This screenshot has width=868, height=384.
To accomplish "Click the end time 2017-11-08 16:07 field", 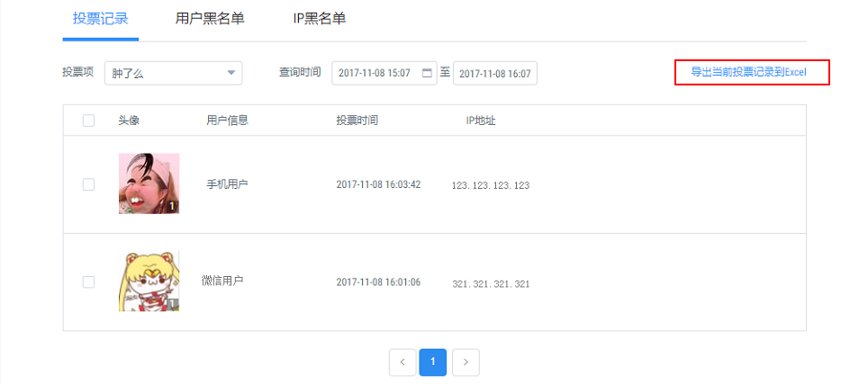I will point(494,73).
